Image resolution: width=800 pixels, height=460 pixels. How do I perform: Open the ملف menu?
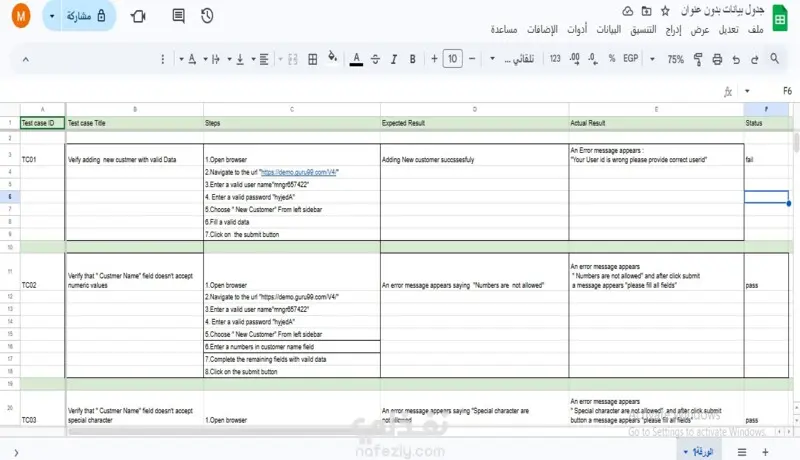[x=756, y=30]
